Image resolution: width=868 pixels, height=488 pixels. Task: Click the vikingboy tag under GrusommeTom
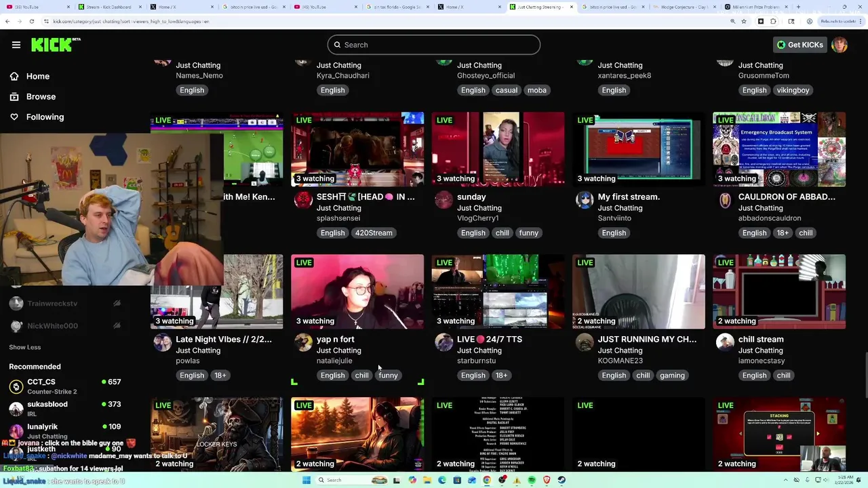coord(793,90)
